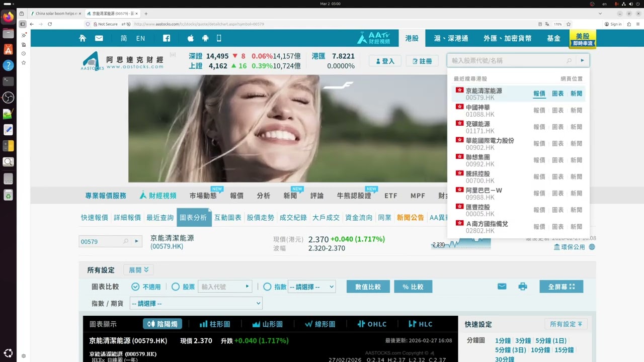
Task: Select the 滬、深港通 tab
Action: click(451, 38)
